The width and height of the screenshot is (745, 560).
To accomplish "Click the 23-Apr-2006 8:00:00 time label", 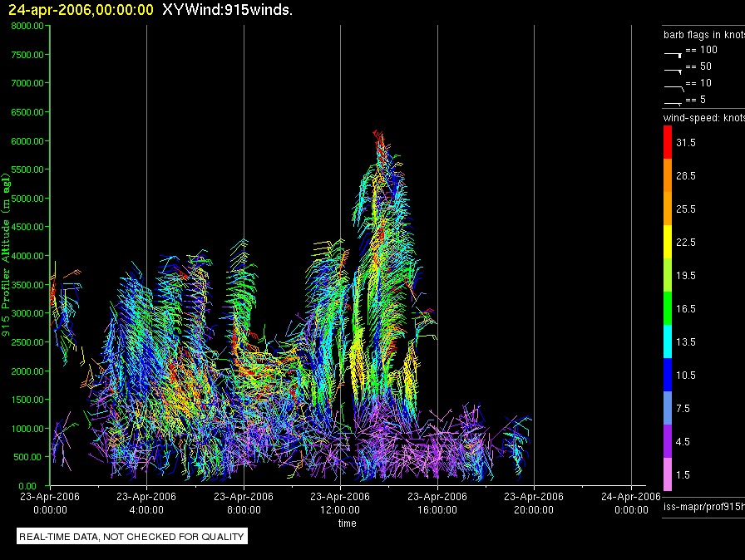I will (x=244, y=503).
